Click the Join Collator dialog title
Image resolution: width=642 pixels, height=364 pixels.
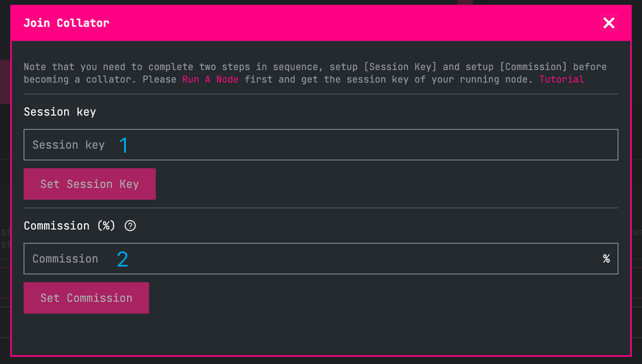66,23
